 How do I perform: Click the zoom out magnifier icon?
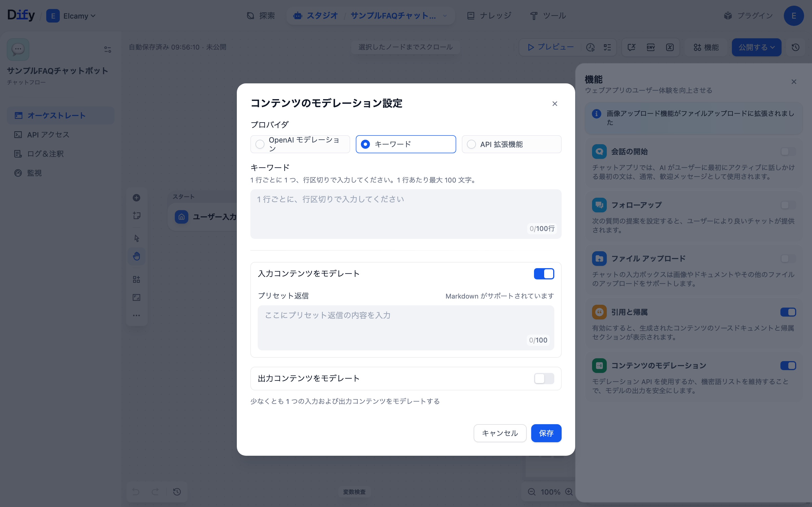pos(531,492)
